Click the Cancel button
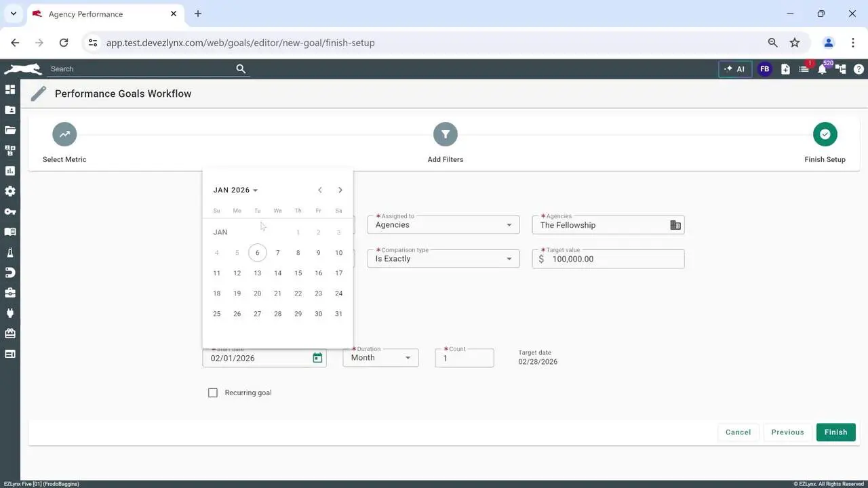Image resolution: width=868 pixels, height=488 pixels. [x=738, y=432]
